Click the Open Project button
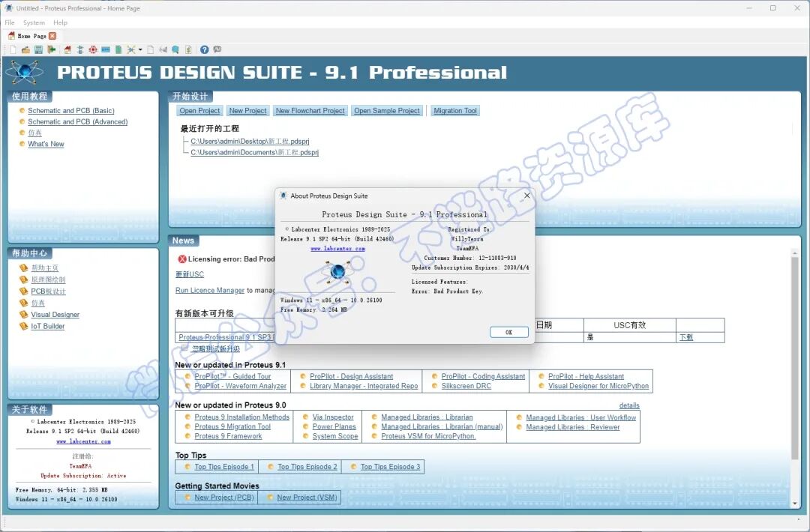This screenshot has height=532, width=810. point(199,110)
